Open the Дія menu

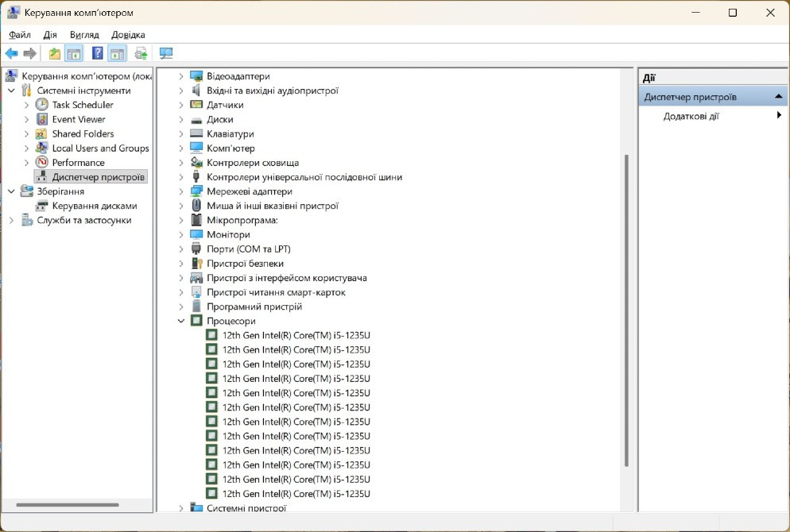tap(50, 35)
